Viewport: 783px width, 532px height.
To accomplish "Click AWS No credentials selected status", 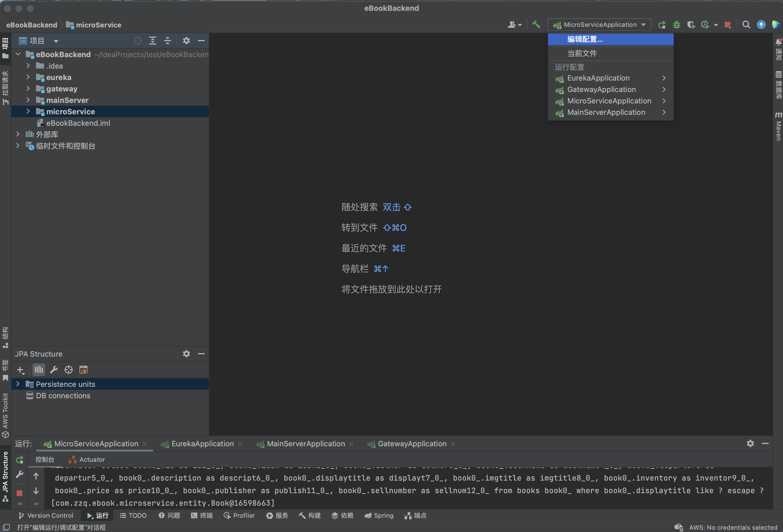I will point(733,527).
